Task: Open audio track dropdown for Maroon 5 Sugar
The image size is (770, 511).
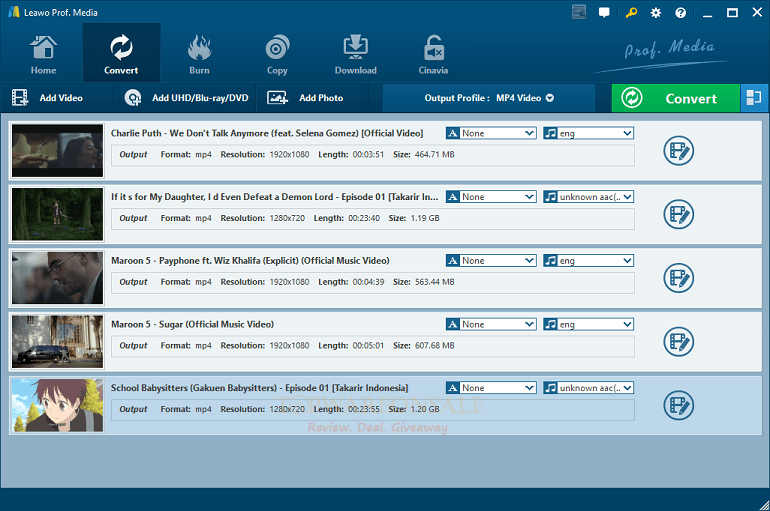Action: pos(588,324)
